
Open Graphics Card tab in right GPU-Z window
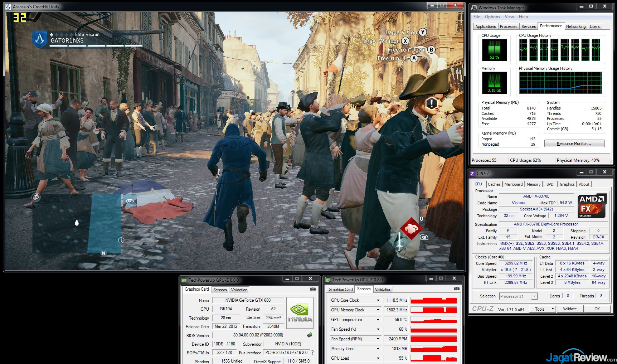point(341,290)
